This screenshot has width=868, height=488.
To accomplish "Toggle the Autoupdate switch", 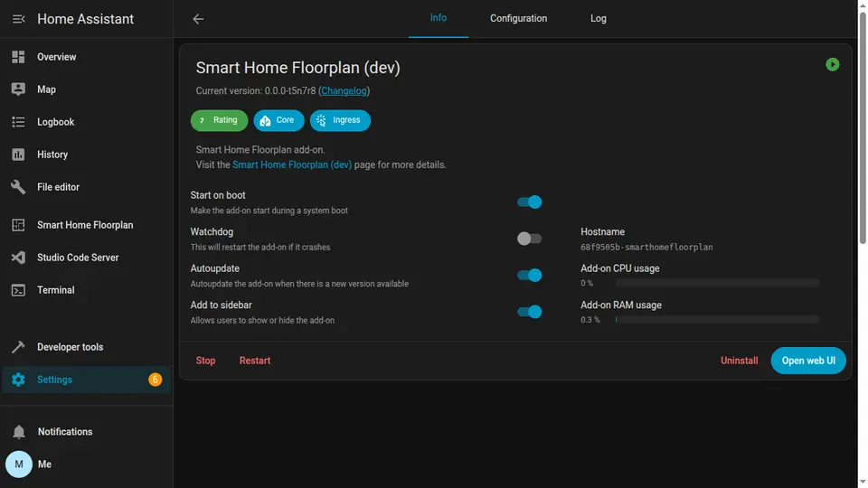I will 529,275.
